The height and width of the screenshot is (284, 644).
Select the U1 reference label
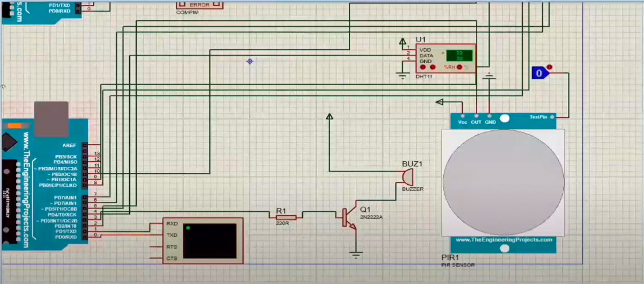[421, 39]
